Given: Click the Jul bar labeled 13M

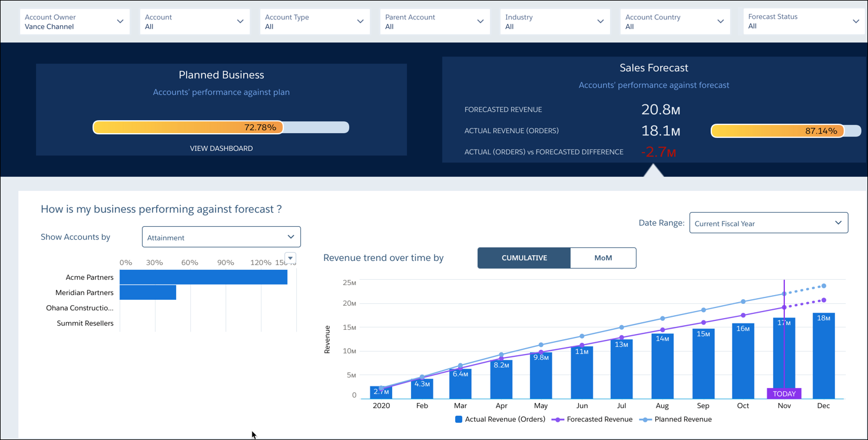Looking at the screenshot, I should point(622,369).
